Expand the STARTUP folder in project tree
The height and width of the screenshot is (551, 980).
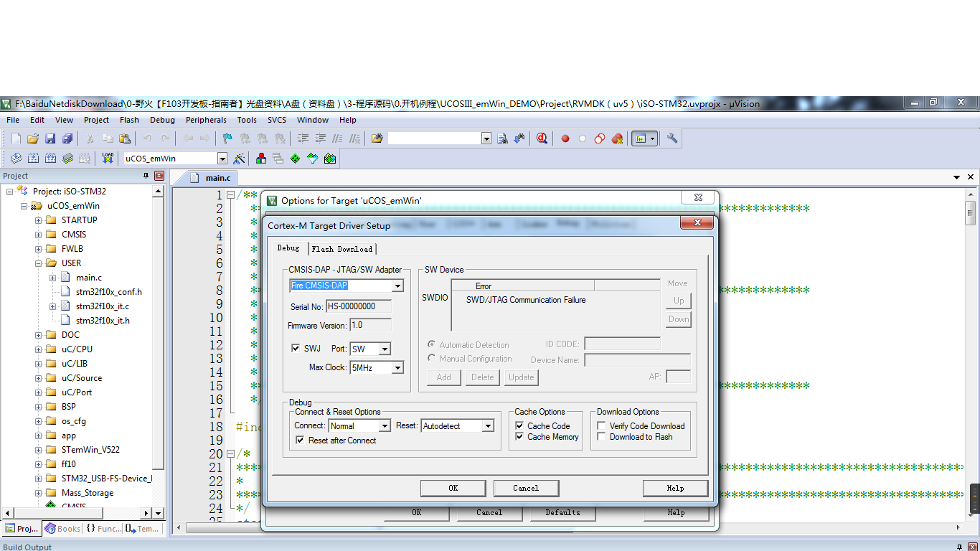coord(38,220)
